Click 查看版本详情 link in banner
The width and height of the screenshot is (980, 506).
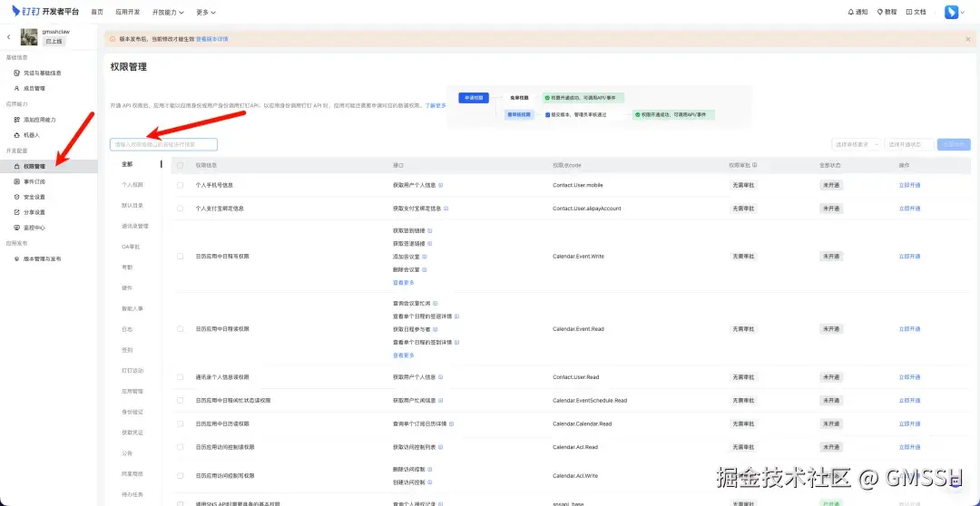point(211,39)
